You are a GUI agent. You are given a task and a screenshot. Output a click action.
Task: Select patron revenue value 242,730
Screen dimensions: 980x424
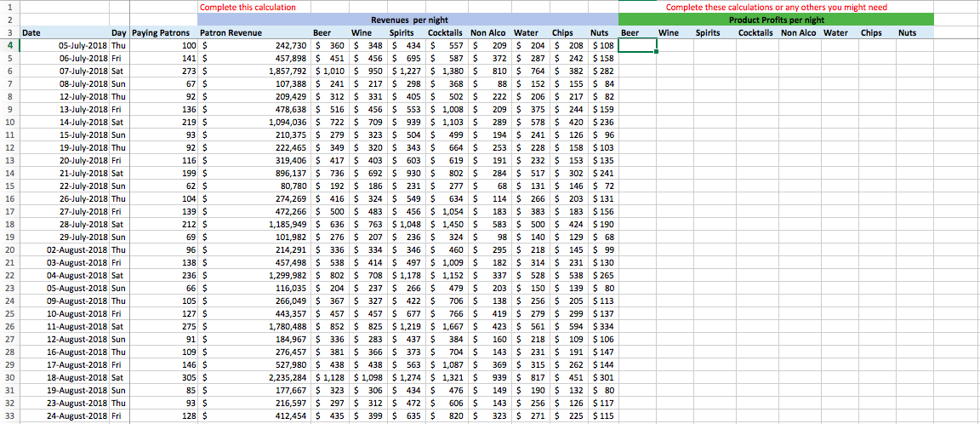tap(254, 45)
